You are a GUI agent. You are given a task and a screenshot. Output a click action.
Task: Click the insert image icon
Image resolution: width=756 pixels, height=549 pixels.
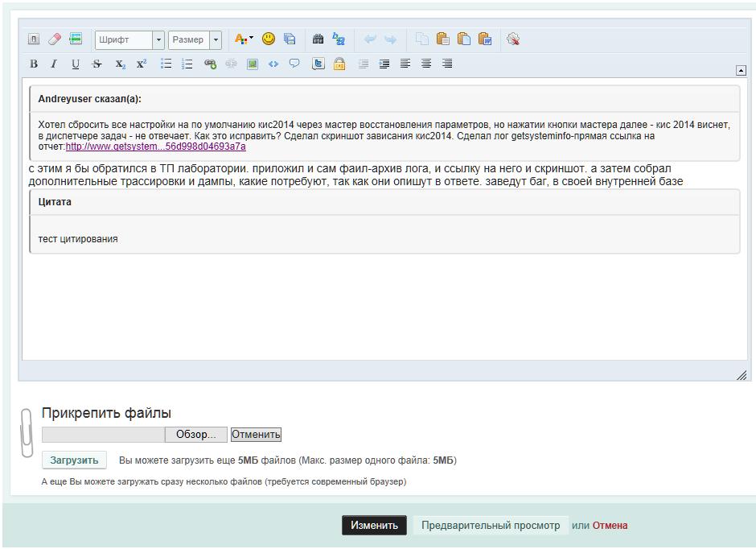253,64
